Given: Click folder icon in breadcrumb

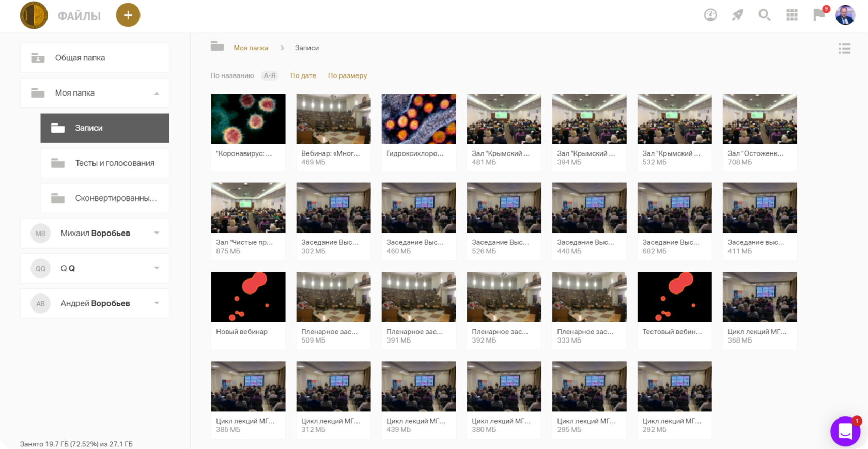Looking at the screenshot, I should pos(217,47).
